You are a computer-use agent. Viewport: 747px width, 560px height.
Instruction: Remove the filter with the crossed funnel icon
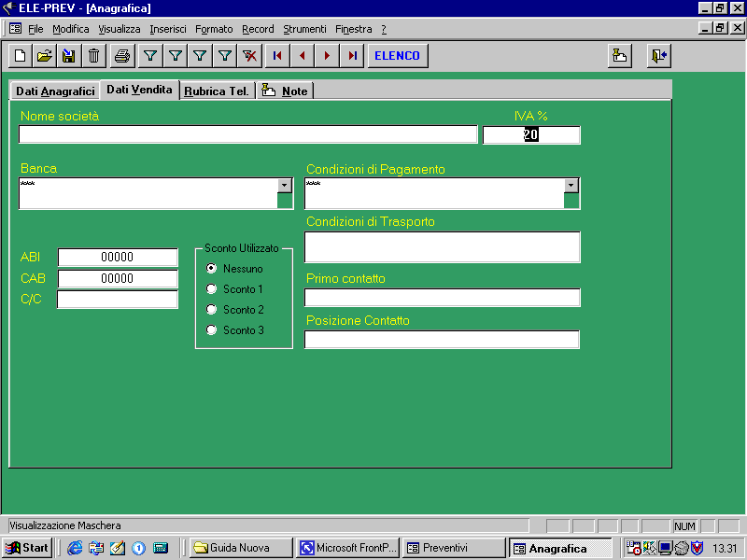pos(249,56)
